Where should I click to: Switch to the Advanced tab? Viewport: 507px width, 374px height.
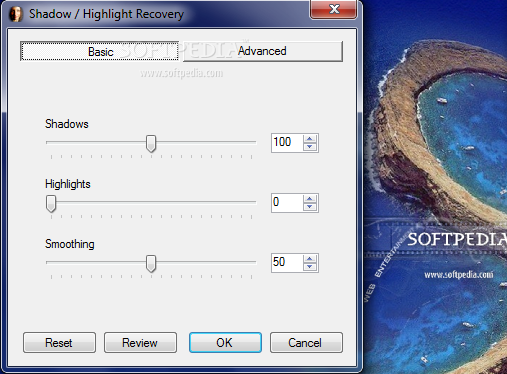[263, 51]
